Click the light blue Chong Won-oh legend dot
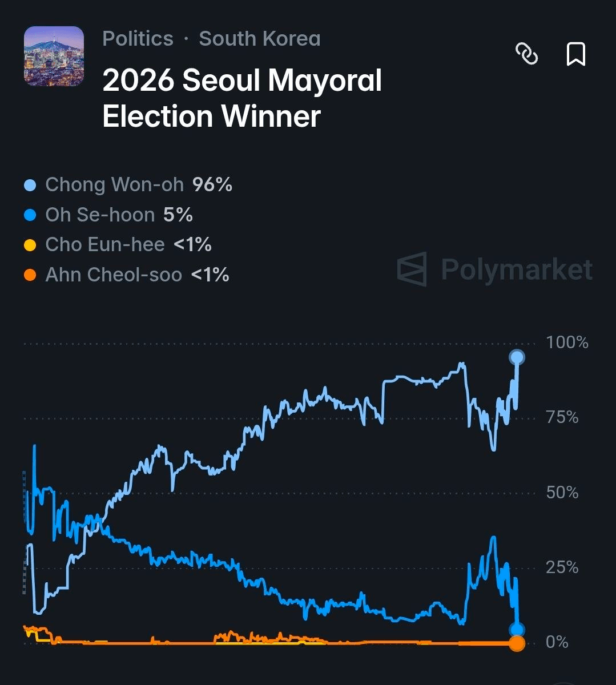 (30, 185)
